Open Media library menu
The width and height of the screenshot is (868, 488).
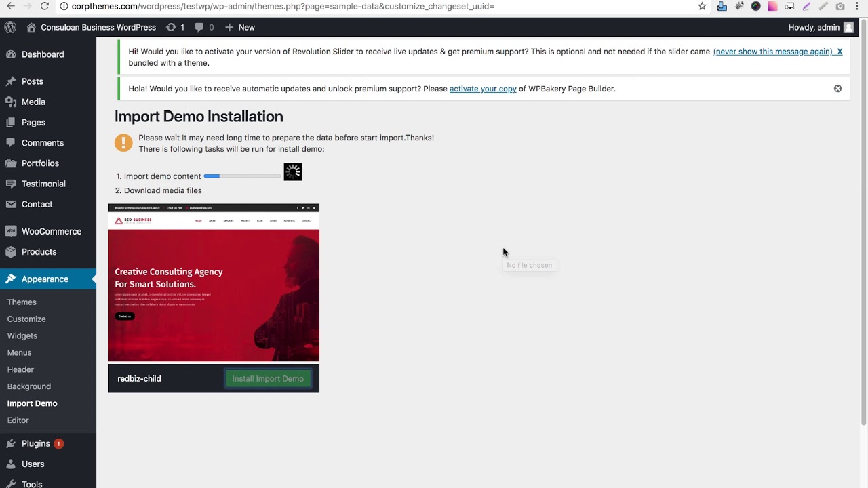[33, 102]
